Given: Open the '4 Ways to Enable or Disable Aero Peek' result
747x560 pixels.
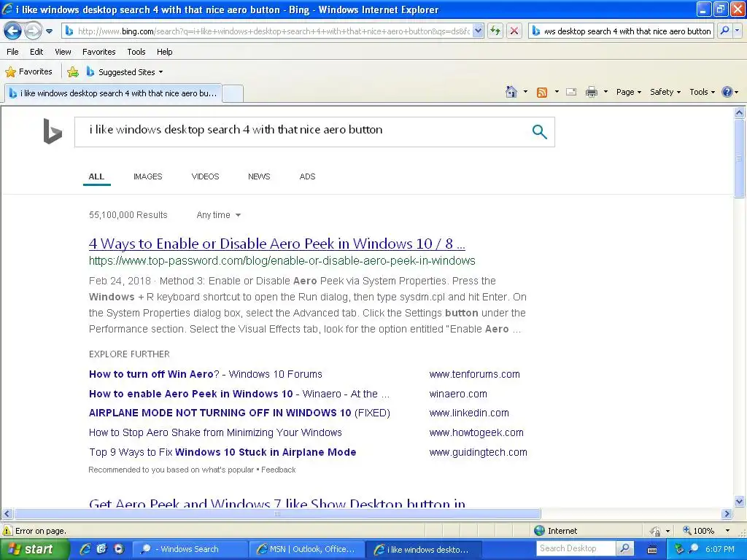Looking at the screenshot, I should click(x=276, y=244).
